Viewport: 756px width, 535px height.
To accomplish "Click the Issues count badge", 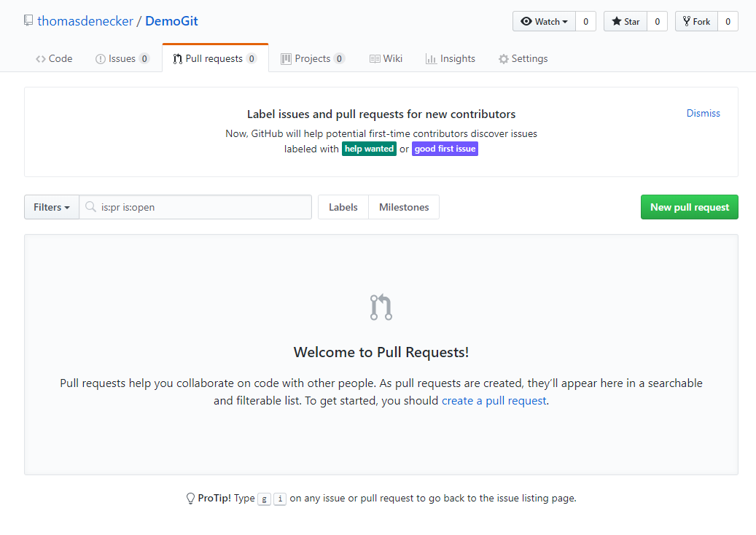I will [x=144, y=59].
